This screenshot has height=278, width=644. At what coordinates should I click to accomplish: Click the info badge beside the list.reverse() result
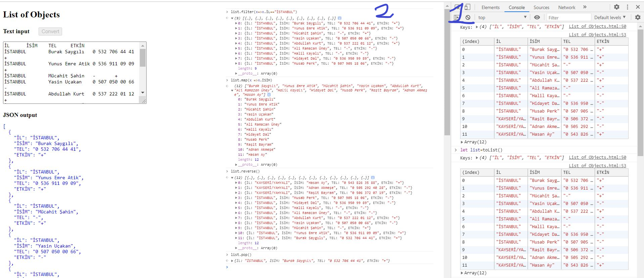click(373, 178)
